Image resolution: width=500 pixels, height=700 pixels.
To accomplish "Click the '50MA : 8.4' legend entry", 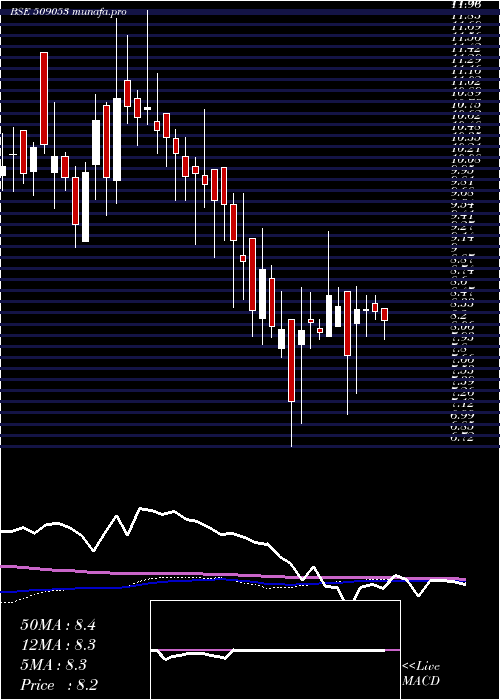I will (58, 625).
